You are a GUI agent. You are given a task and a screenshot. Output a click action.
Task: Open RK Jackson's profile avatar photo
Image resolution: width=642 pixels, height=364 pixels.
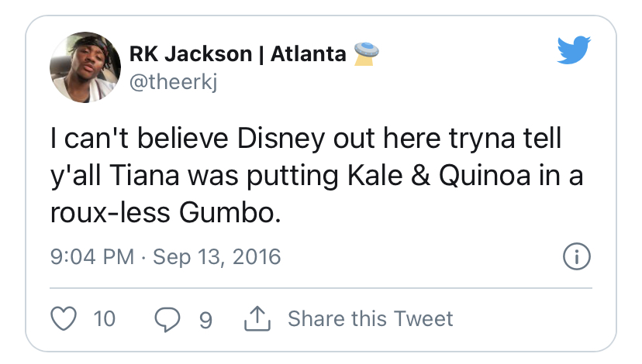(x=83, y=68)
